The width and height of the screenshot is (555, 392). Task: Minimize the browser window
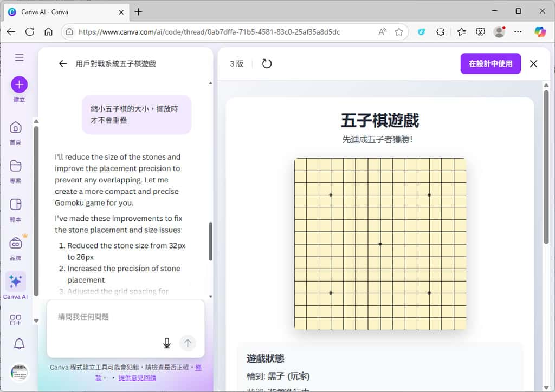click(494, 11)
